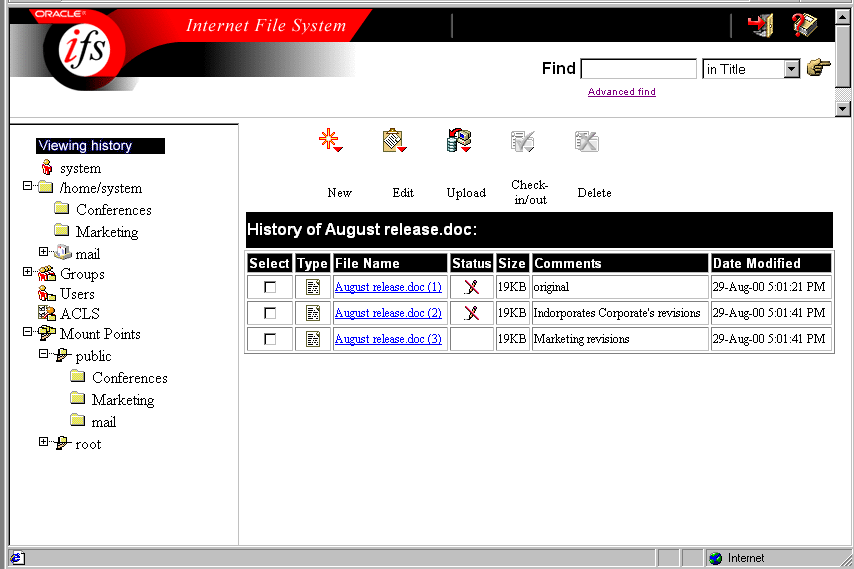This screenshot has height=569, width=854.
Task: Click the Internet zone label in status bar
Action: click(x=746, y=558)
